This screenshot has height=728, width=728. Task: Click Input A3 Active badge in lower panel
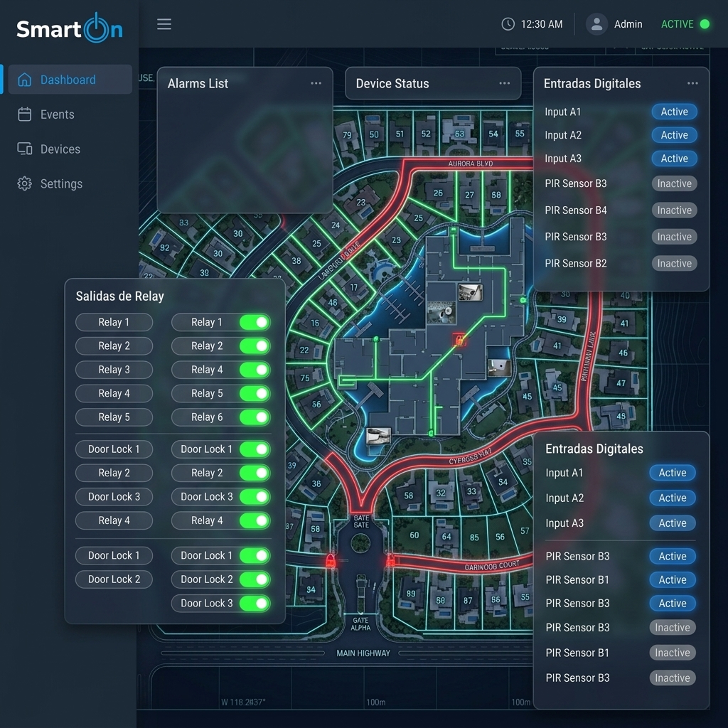tap(673, 523)
